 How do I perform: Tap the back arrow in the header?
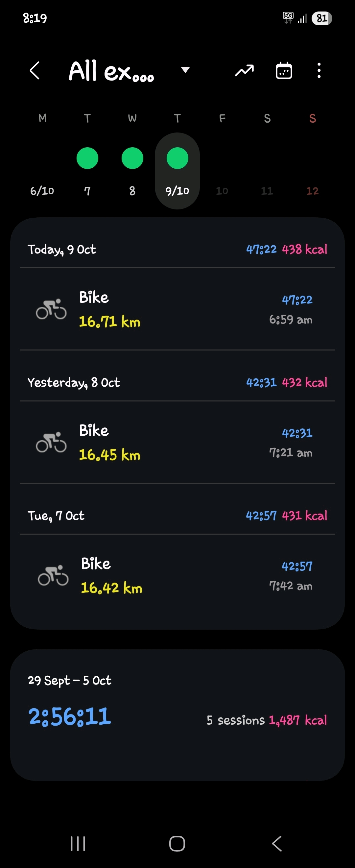pos(35,70)
